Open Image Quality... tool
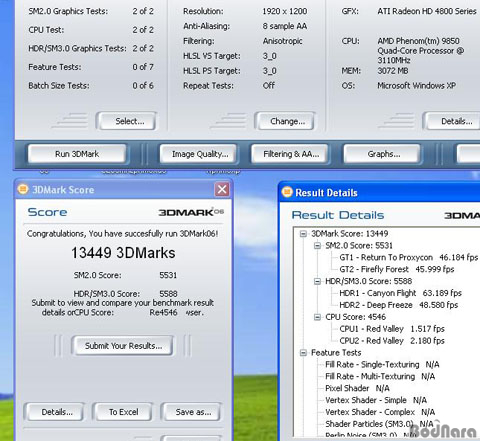Viewport: 480px width, 441px height. pyautogui.click(x=199, y=154)
